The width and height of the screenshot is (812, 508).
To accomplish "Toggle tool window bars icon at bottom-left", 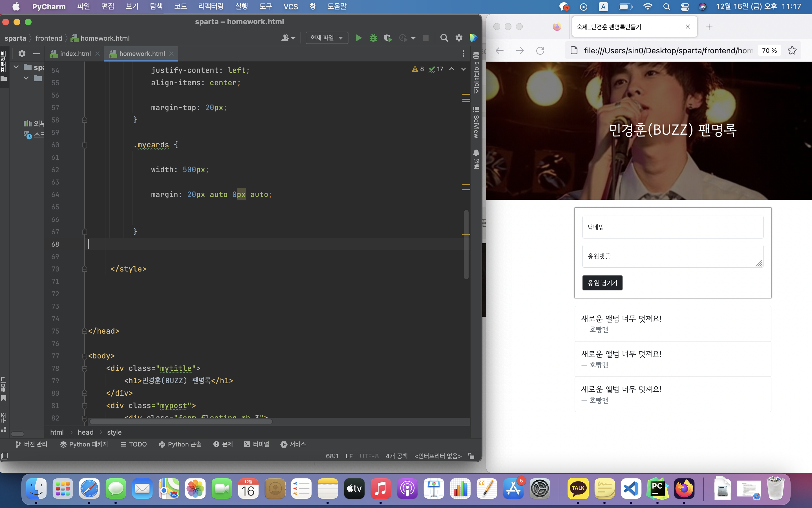I will pyautogui.click(x=5, y=456).
